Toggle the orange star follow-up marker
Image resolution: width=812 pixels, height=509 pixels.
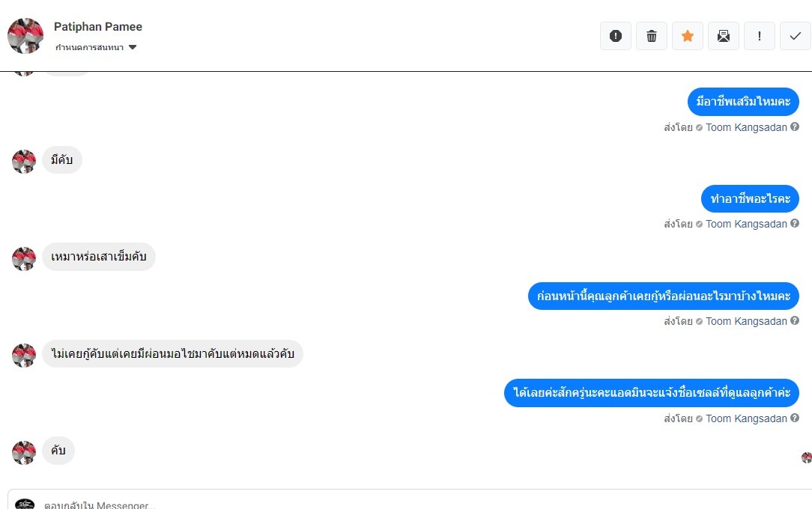688,36
